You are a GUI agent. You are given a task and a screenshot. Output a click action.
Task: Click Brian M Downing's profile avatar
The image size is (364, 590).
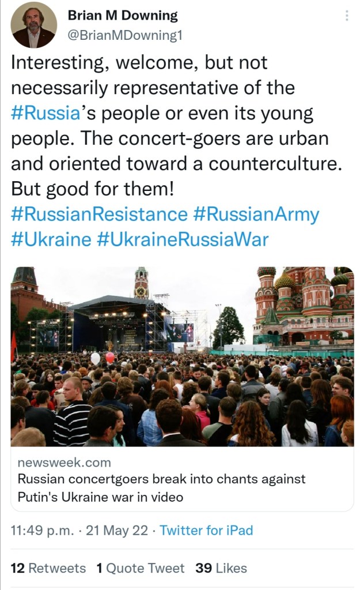click(x=34, y=25)
